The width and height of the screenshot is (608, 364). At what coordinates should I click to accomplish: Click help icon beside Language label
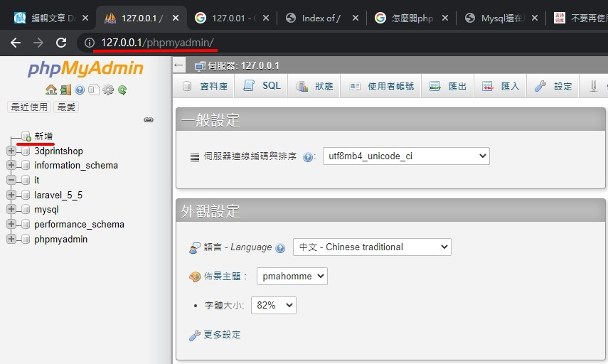(280, 248)
